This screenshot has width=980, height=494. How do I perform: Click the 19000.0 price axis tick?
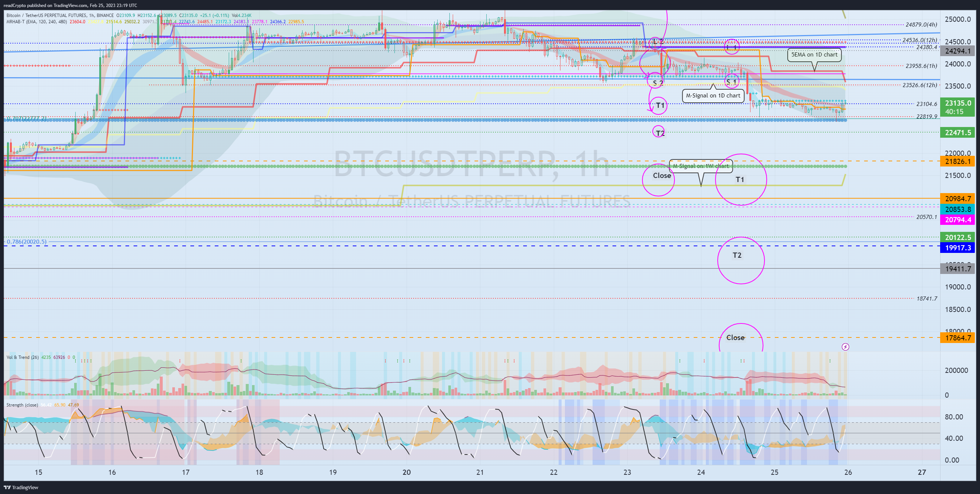pos(958,287)
